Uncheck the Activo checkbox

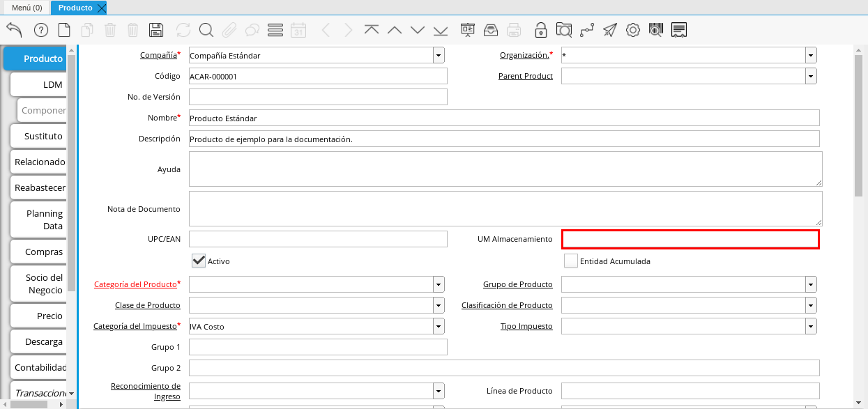[199, 261]
